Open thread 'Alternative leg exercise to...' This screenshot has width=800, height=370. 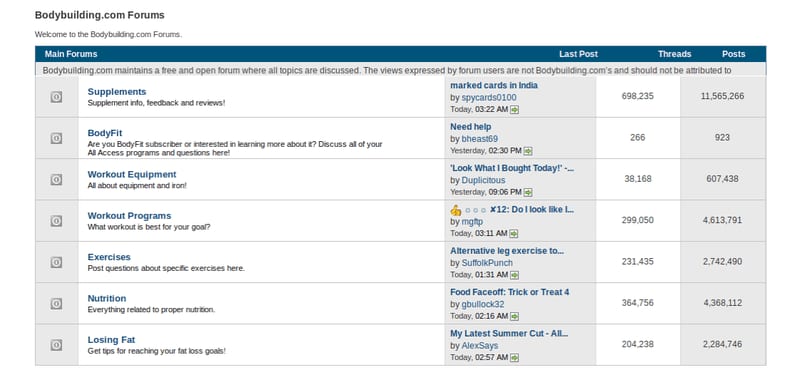tap(507, 251)
